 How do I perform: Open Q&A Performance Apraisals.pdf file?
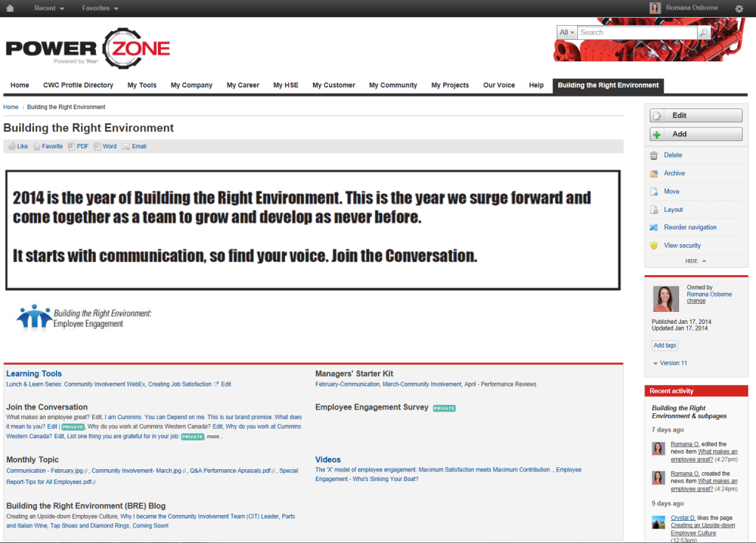pyautogui.click(x=230, y=471)
